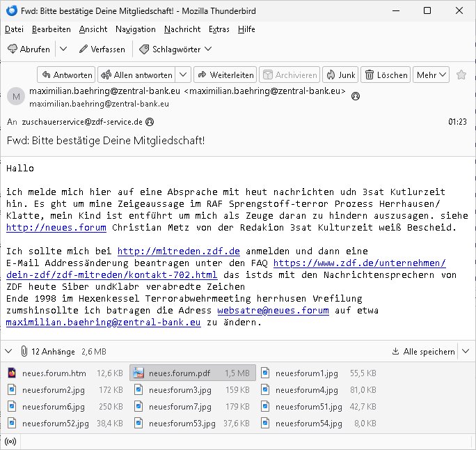
Task: Select attachment neues.forum.htm
Action: [65, 373]
